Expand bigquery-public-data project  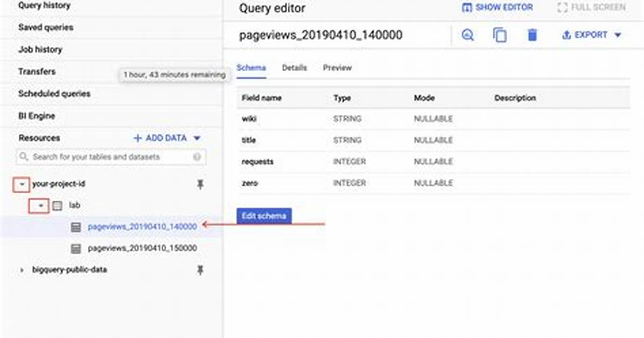(22, 270)
